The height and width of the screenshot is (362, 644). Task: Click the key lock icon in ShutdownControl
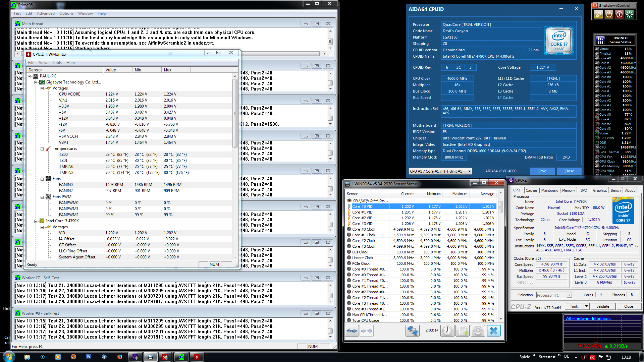(598, 14)
